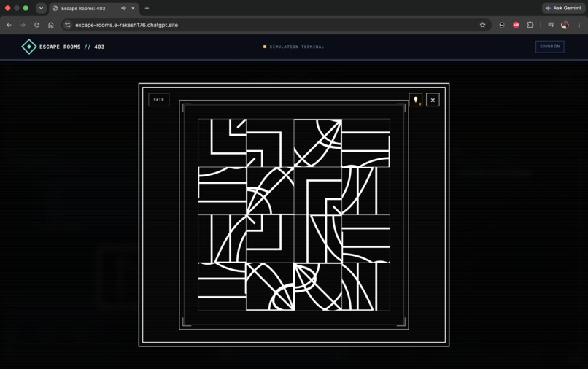The image size is (588, 369).
Task: Click the Escape Rooms diamond logo
Action: click(29, 47)
